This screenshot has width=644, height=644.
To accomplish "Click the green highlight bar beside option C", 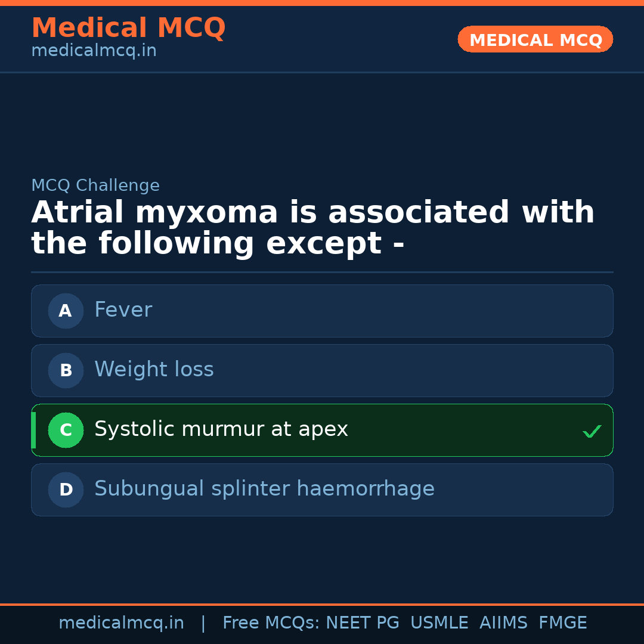I will pos(33,430).
